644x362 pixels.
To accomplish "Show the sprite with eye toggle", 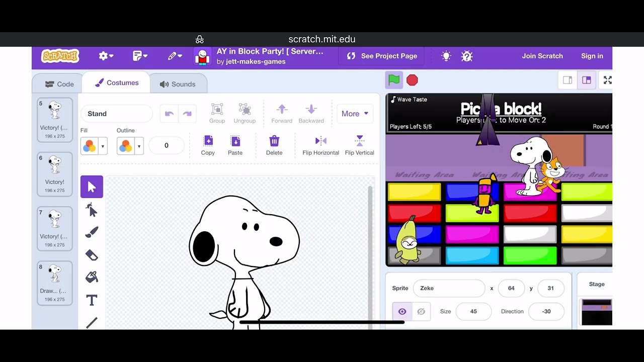I will click(x=402, y=312).
